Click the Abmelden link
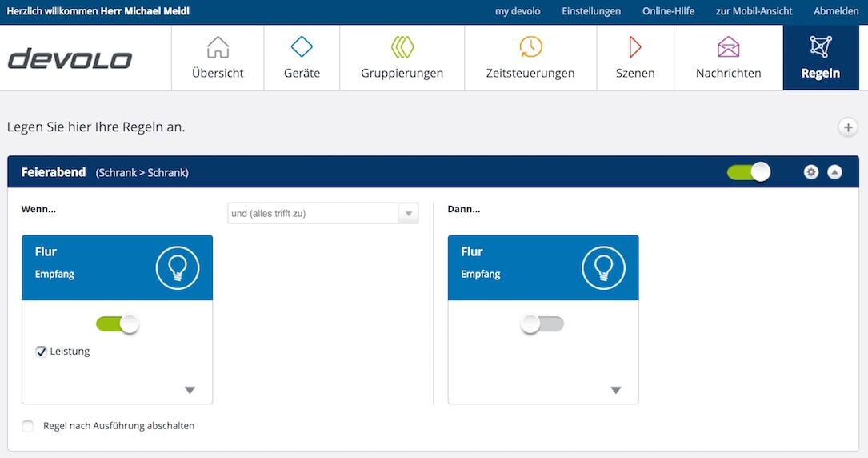The image size is (868, 458). pos(836,11)
